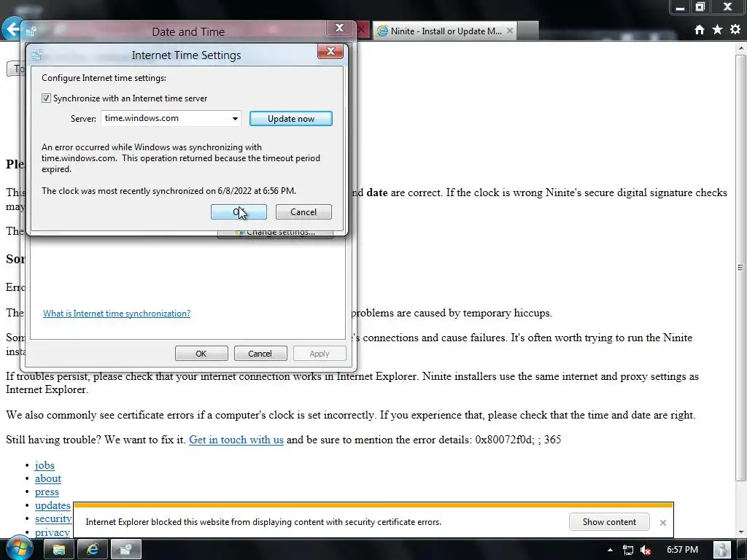Click the Date and Time title bar icon
Image resolution: width=747 pixels, height=560 pixels.
pos(31,32)
